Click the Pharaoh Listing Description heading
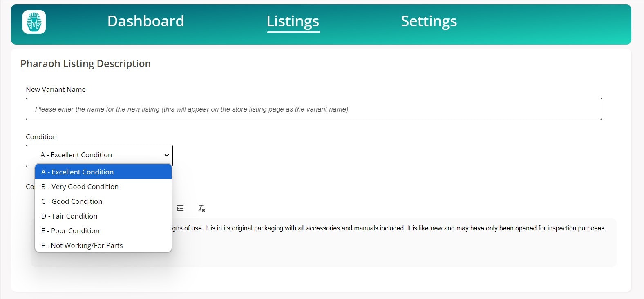Image resolution: width=644 pixels, height=299 pixels. (x=85, y=64)
